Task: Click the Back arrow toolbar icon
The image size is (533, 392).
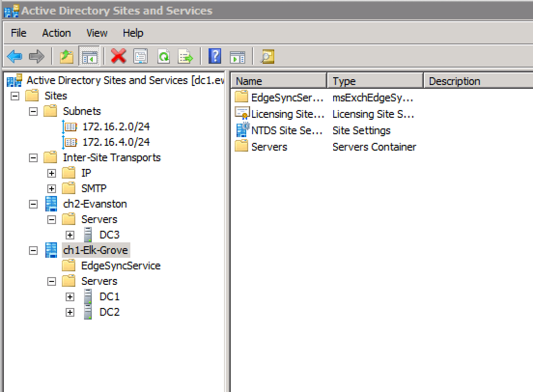Action: pos(14,56)
